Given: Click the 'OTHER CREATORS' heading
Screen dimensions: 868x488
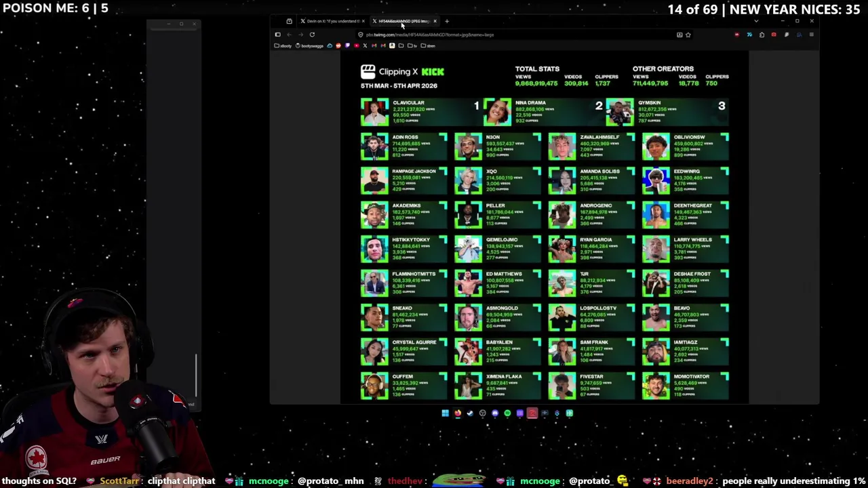Looking at the screenshot, I should click(663, 68).
